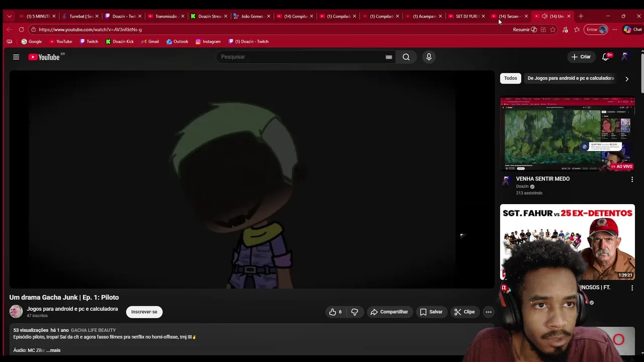This screenshot has height=362, width=644.
Task: Switch to the Acampam browser tab
Action: tap(424, 16)
